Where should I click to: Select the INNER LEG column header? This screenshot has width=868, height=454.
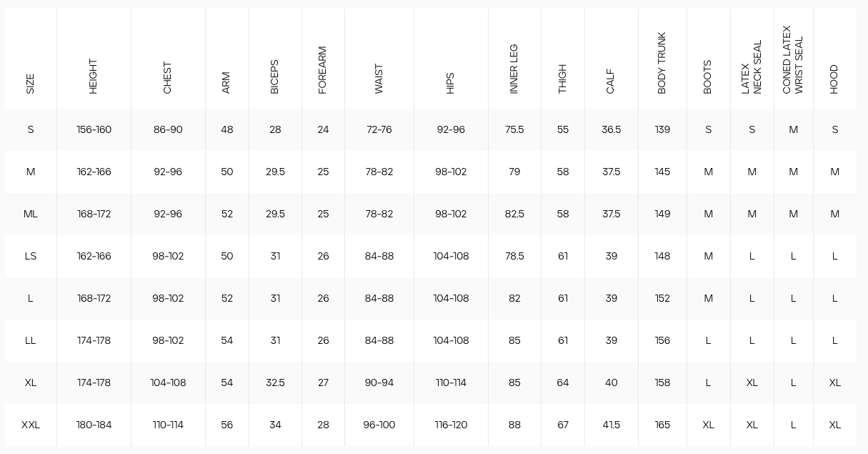click(514, 69)
